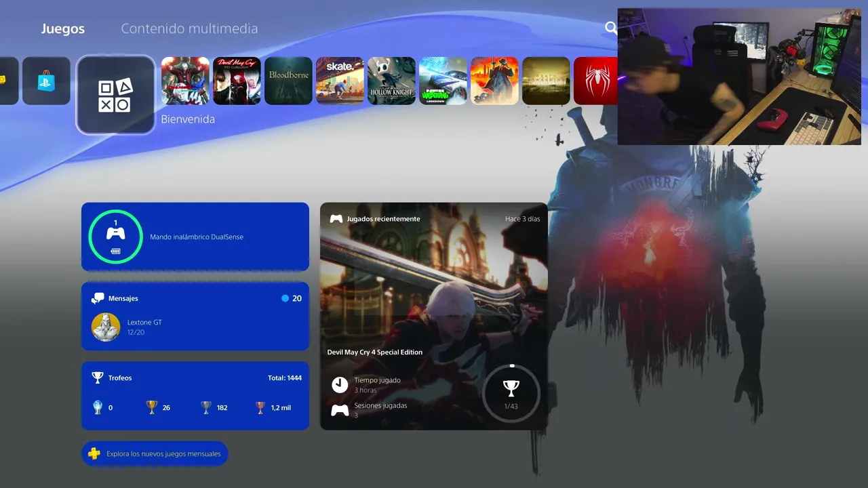Switch to the Juegos tab
Screen dimensions: 868x488
[x=62, y=28]
